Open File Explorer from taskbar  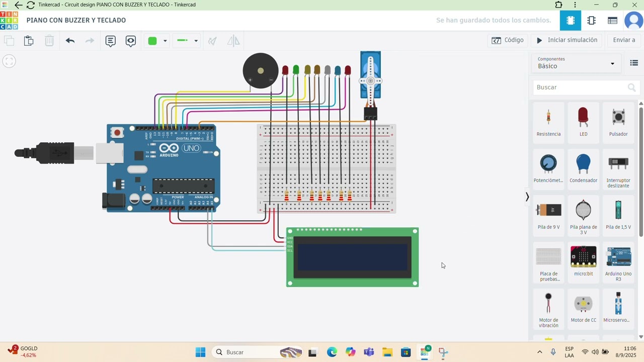[x=387, y=352]
